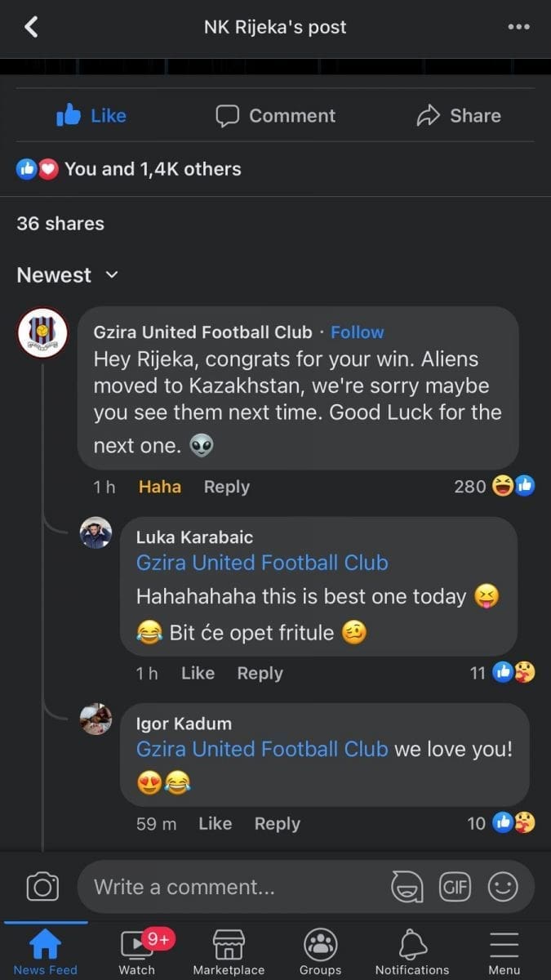The image size is (551, 980).
Task: Expand the Newest comment sorting dropdown
Action: coord(68,275)
